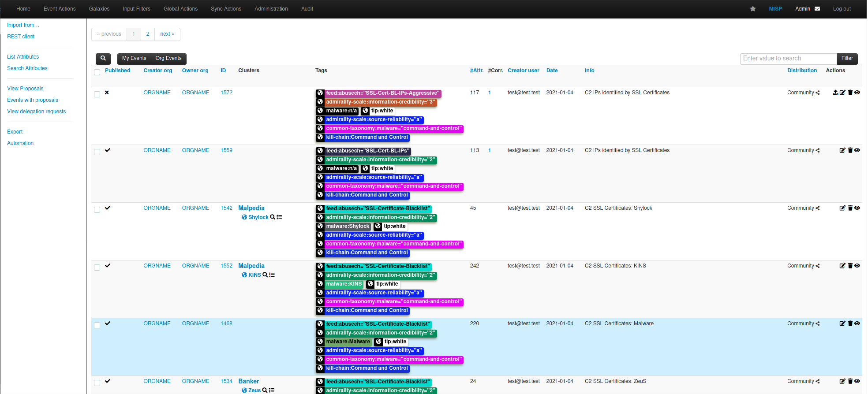868x394 pixels.
Task: Click the search icon next to Shylock cluster
Action: coord(273,217)
